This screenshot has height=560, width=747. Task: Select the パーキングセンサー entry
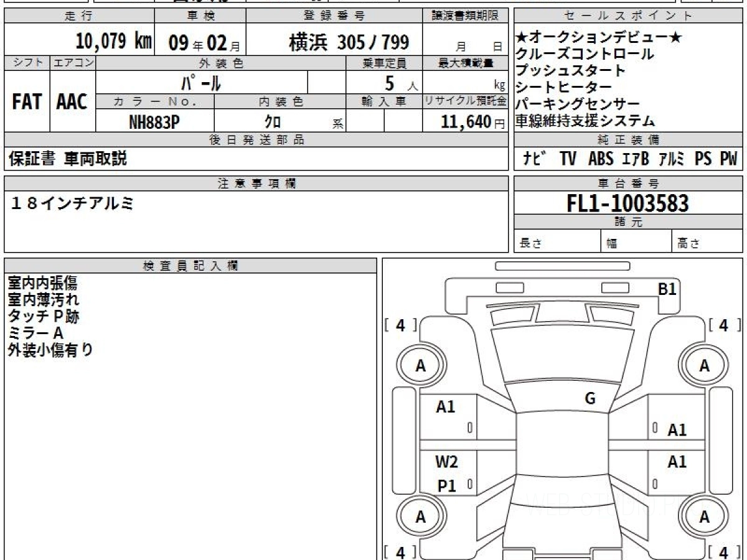pos(578,104)
